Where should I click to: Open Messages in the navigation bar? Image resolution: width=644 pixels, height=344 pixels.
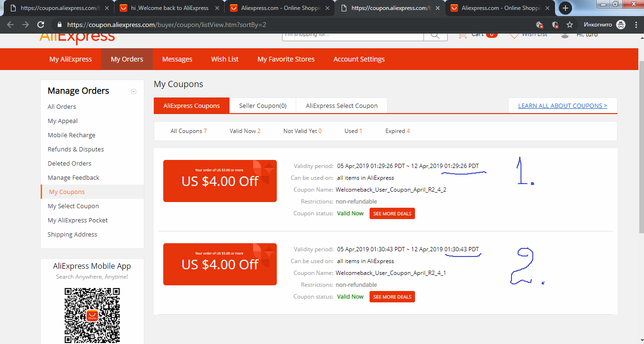tap(177, 59)
